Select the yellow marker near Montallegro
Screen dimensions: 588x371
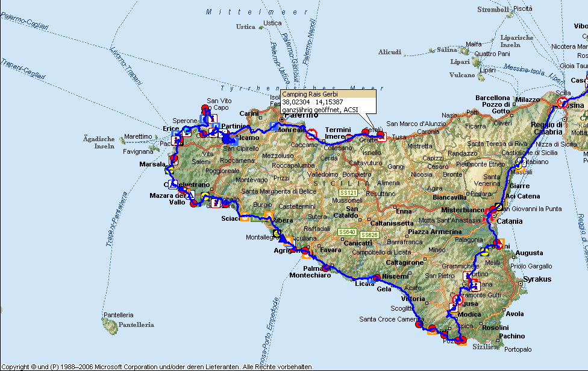(x=277, y=232)
